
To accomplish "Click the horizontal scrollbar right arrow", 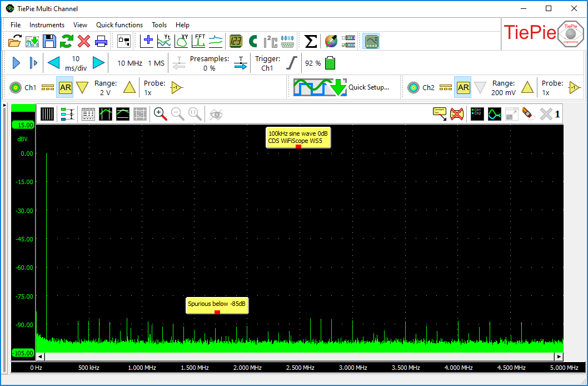I will pyautogui.click(x=559, y=357).
